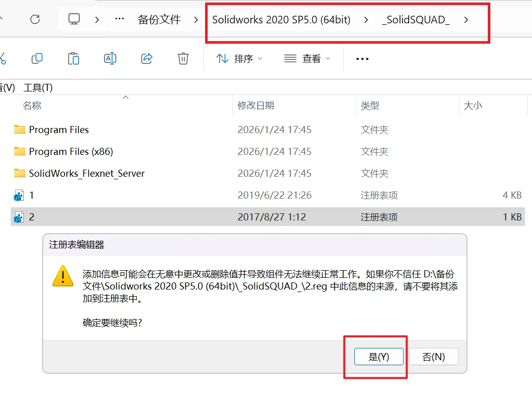The width and height of the screenshot is (532, 416).
Task: Open the ellipsis of hidden breadcrumb folders
Action: click(119, 19)
